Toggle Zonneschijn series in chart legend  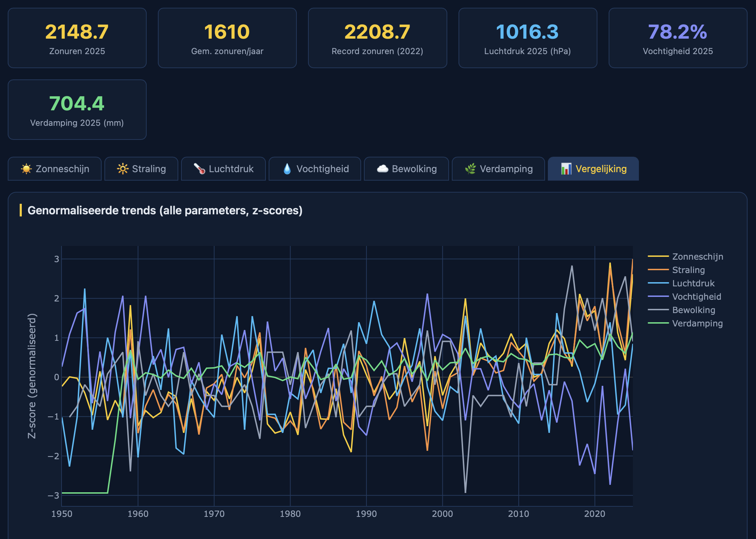click(x=697, y=257)
